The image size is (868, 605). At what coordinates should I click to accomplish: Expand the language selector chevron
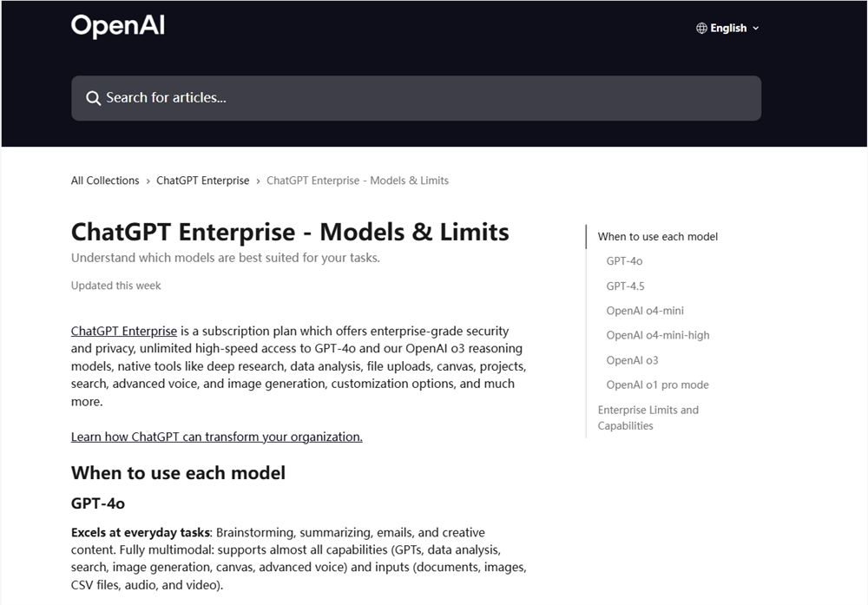pos(755,28)
